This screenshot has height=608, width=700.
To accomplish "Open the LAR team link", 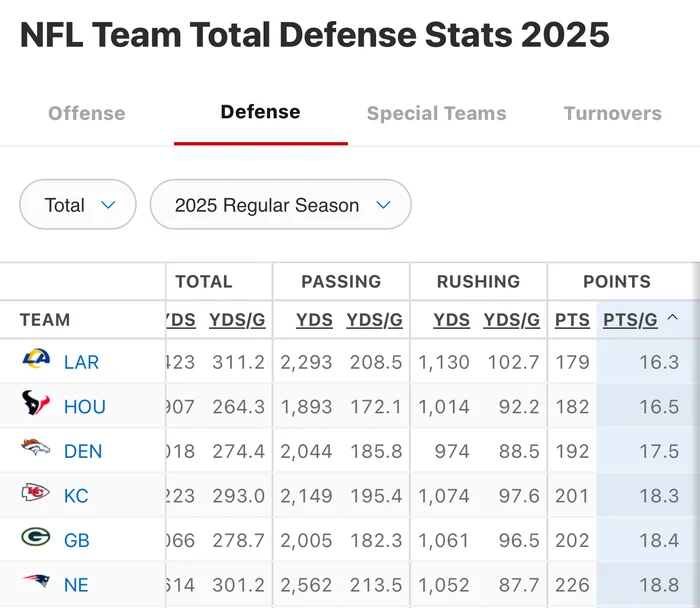I will pos(81,362).
